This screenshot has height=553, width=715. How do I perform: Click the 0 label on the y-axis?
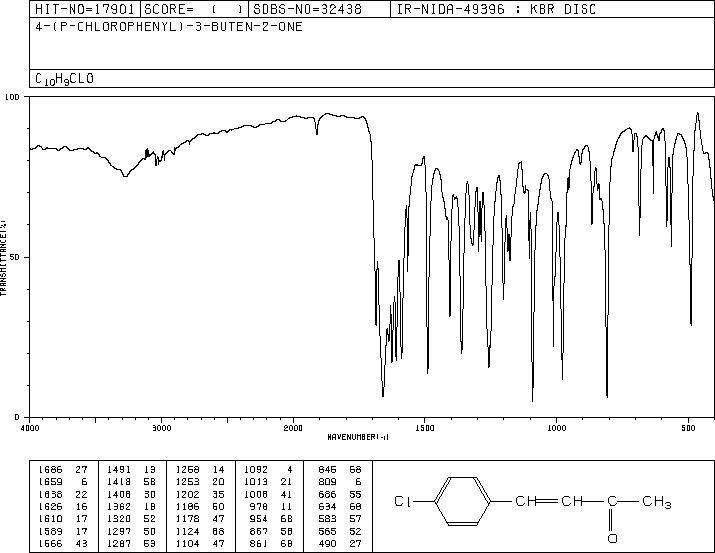coord(17,417)
